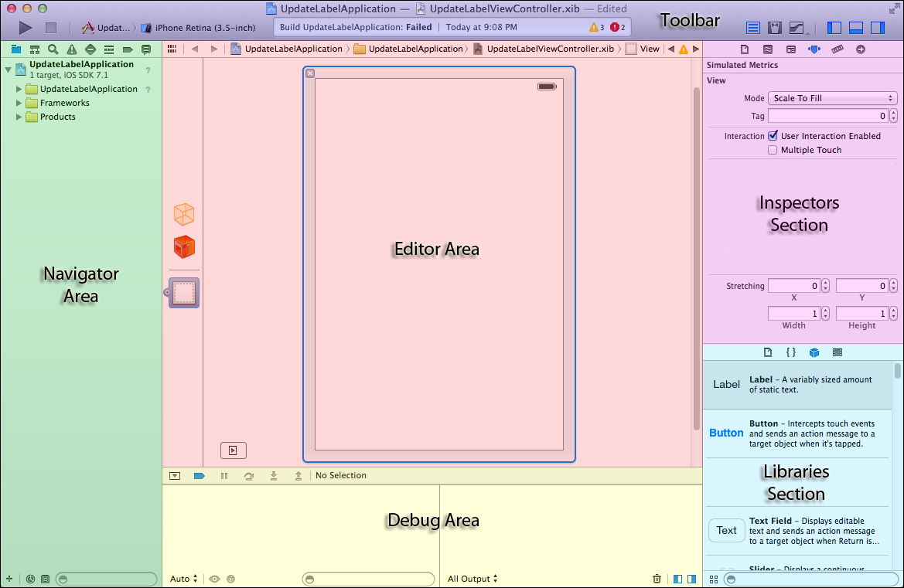Open the Version editor
Screen dimensions: 904x588
point(797,27)
